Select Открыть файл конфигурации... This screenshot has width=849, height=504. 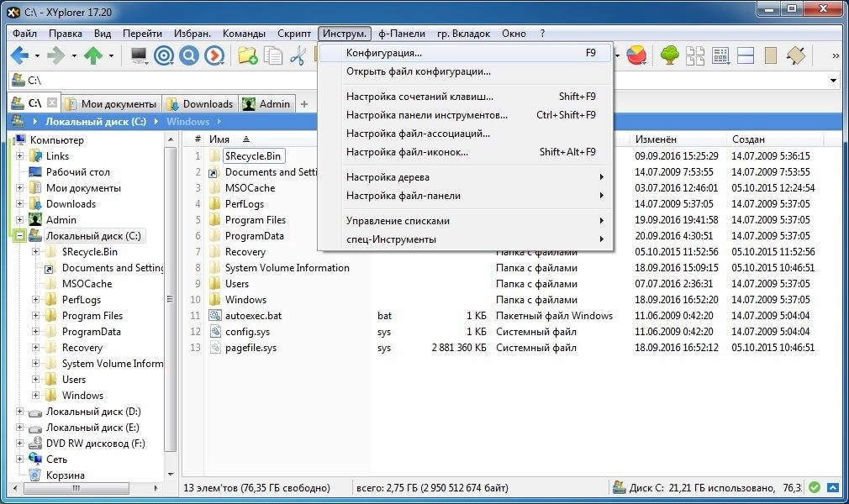click(x=466, y=71)
